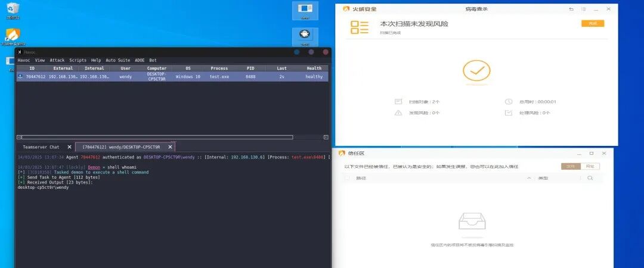The height and width of the screenshot is (268, 644).
Task: Click the purple circle button in Havoc title bar
Action: 311,52
